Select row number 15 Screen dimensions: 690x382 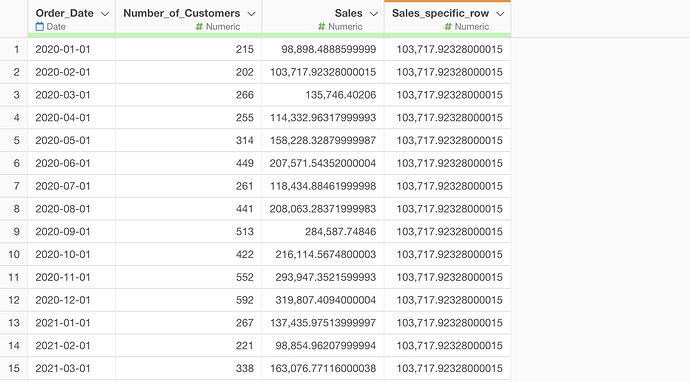[x=14, y=368]
